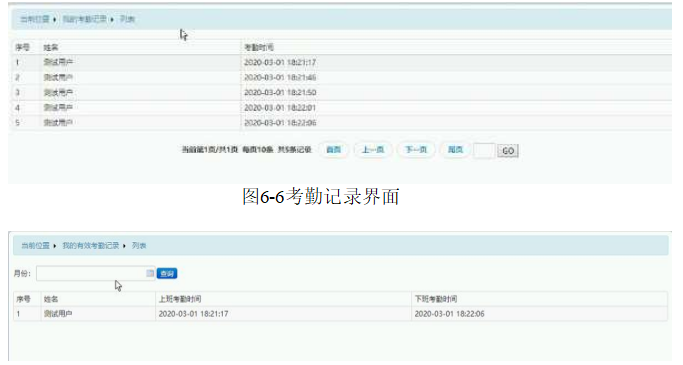Select the 图6-6考勤记录界面 caption
The width and height of the screenshot is (683, 365).
coord(321,196)
